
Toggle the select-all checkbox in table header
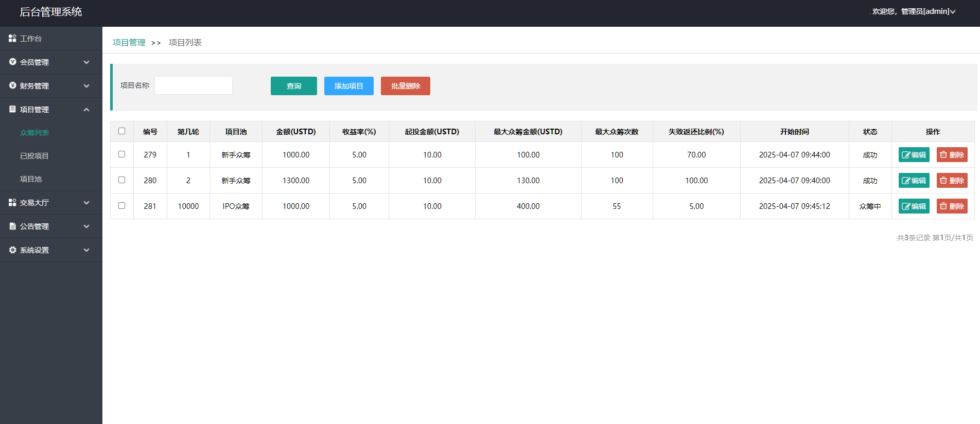pos(122,131)
